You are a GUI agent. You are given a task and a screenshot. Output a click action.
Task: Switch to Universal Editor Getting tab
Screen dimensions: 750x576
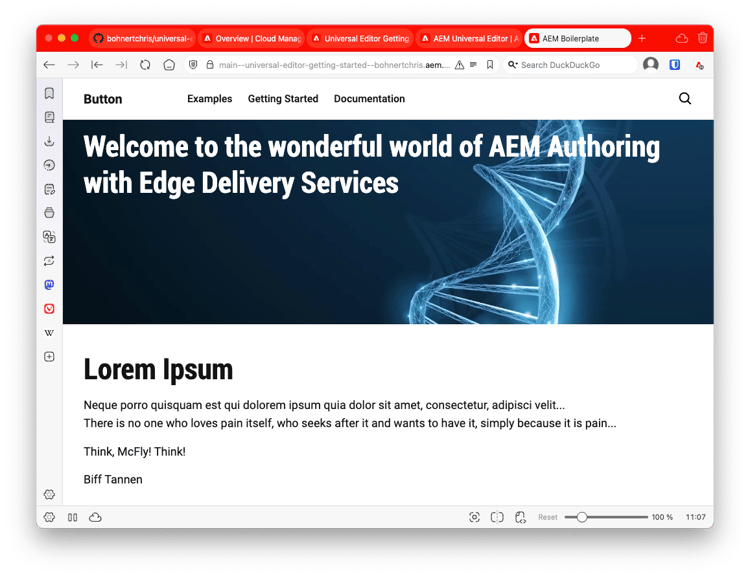click(x=361, y=38)
